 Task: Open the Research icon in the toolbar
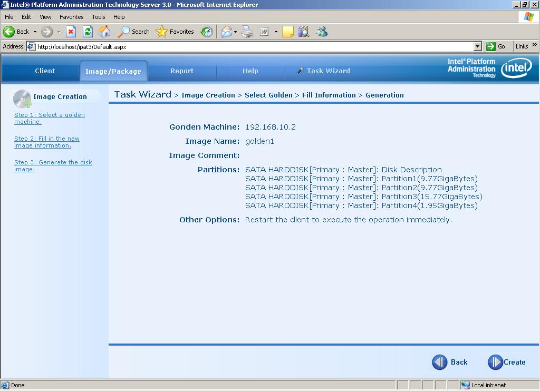(x=304, y=32)
